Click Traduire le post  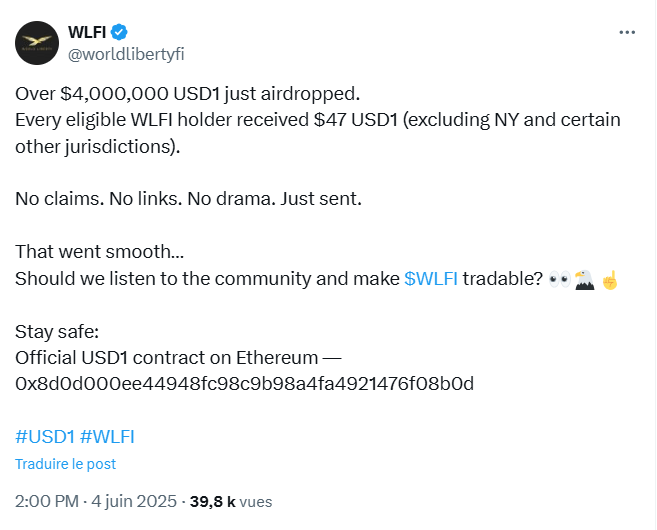pos(65,464)
